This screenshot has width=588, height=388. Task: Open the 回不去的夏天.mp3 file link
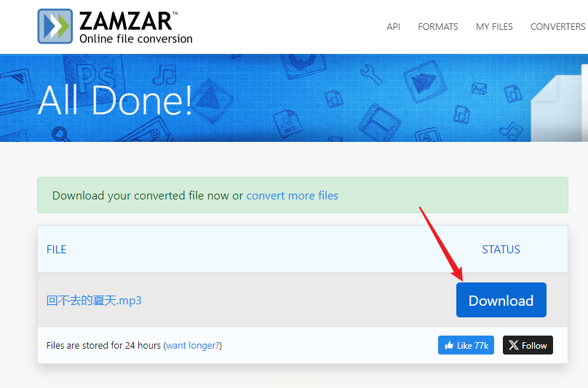[x=94, y=300]
